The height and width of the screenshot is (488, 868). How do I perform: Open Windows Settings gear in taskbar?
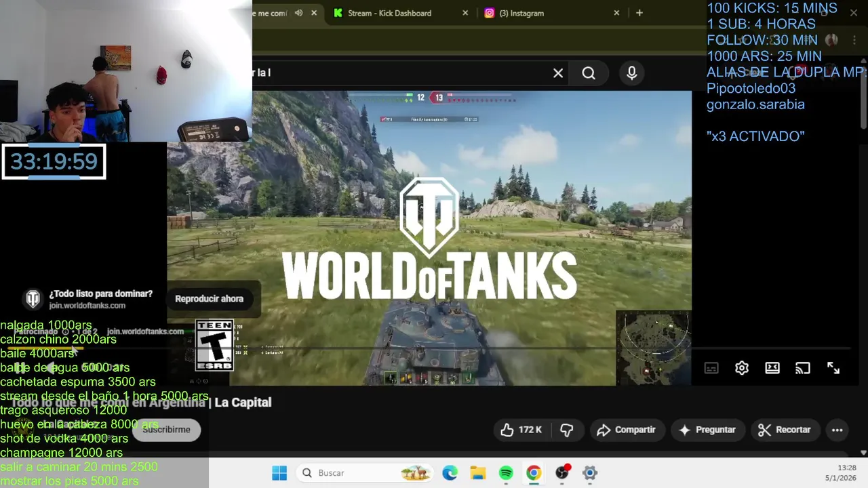tap(590, 473)
